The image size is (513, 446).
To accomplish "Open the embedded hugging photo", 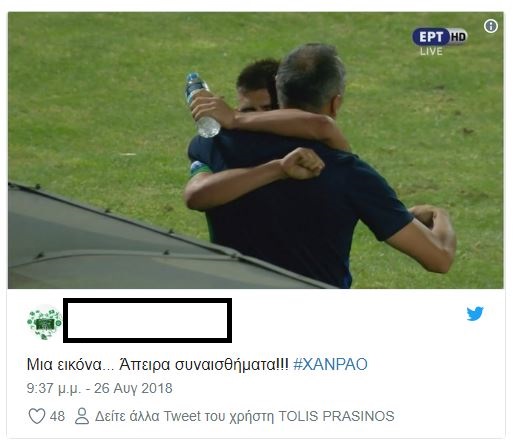I will click(x=256, y=150).
